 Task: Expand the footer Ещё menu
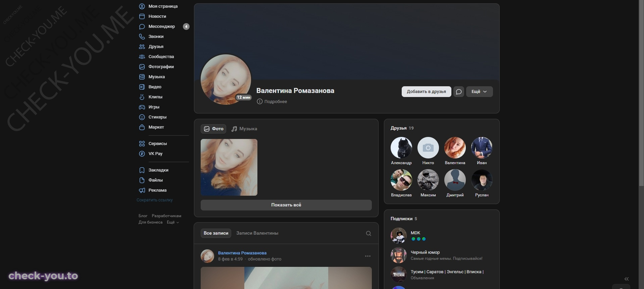173,222
